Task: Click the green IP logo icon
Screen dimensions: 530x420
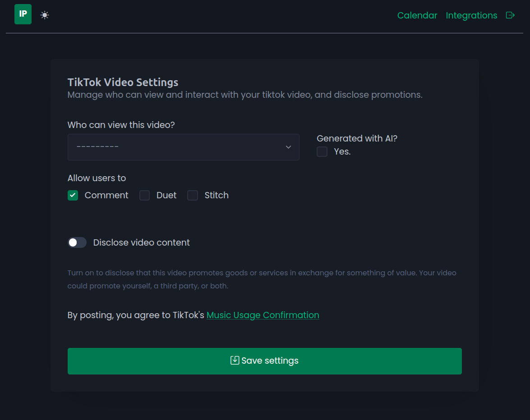Action: coord(23,14)
